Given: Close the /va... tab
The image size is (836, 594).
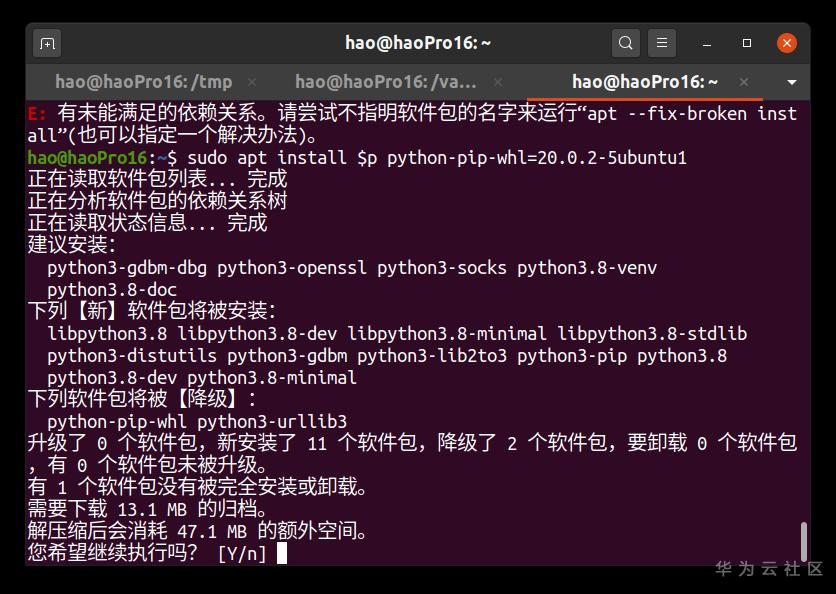Looking at the screenshot, I should click(498, 82).
